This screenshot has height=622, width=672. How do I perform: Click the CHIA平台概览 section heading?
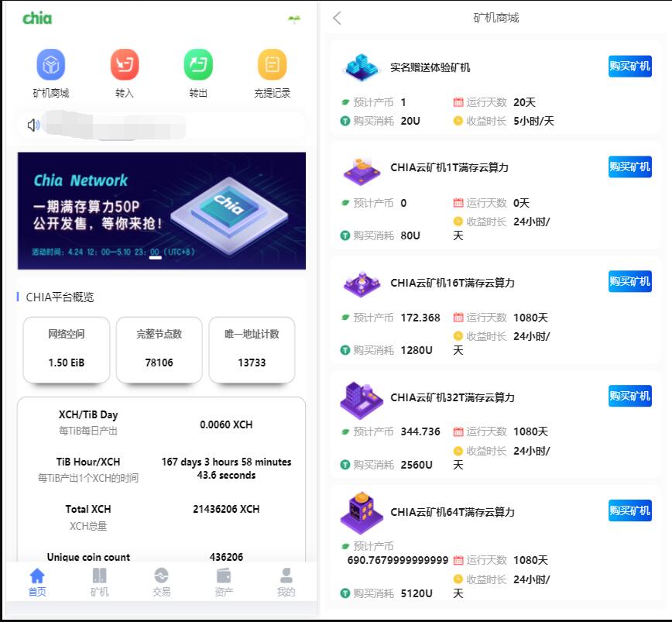pos(60,297)
